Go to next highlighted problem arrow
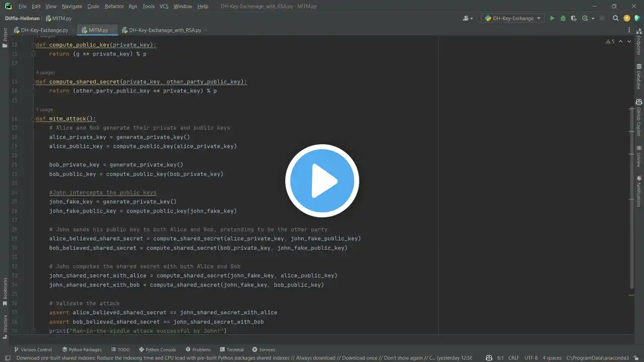Viewport: 644px width, 362px height. tap(628, 42)
